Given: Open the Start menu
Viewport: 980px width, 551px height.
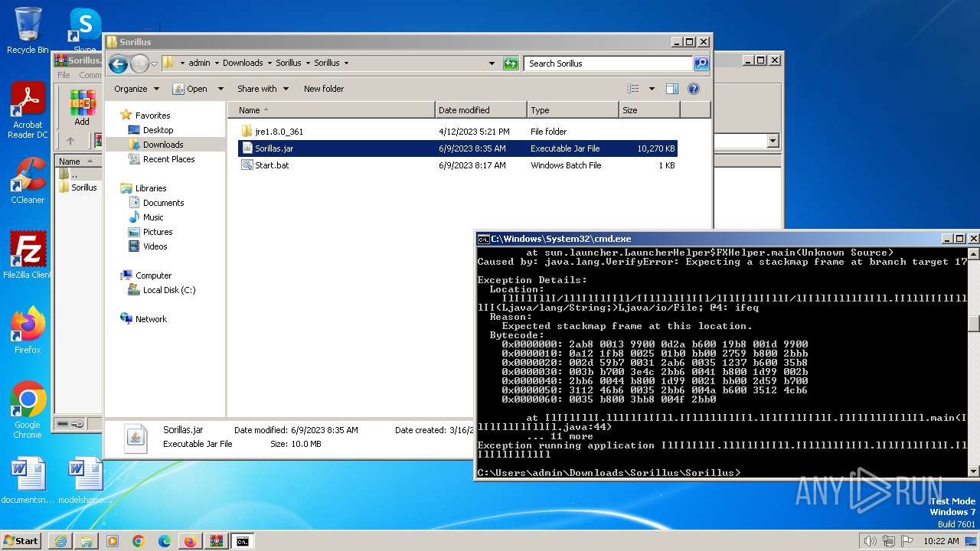Looking at the screenshot, I should 21,541.
